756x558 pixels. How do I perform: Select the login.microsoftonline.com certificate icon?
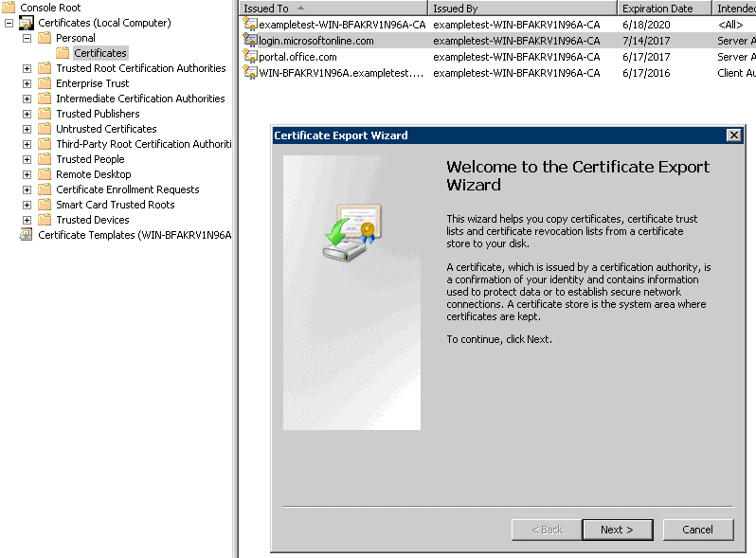[250, 40]
